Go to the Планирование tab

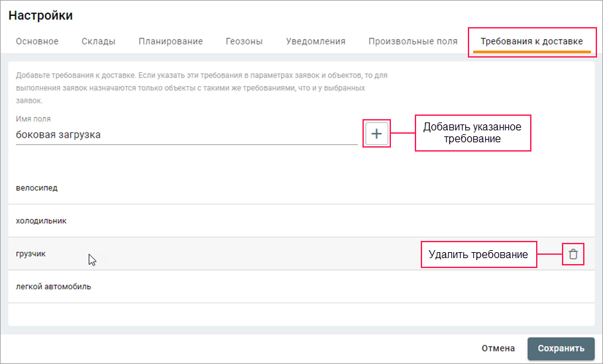[171, 41]
